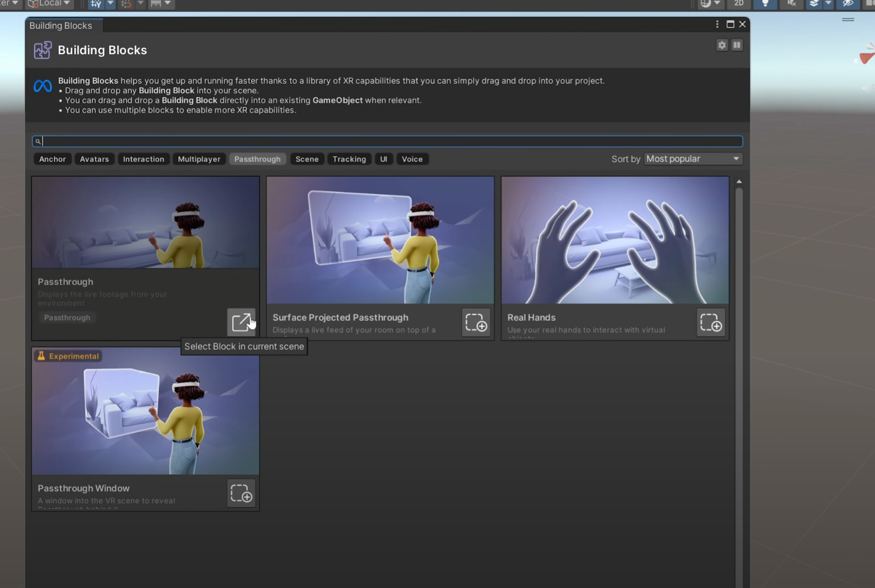The image size is (875, 588).
Task: Add the Real Hands block to scene
Action: [x=711, y=322]
